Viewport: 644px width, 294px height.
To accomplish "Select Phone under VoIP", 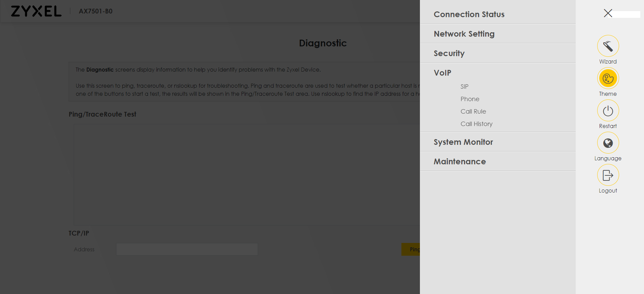I will pos(470,99).
